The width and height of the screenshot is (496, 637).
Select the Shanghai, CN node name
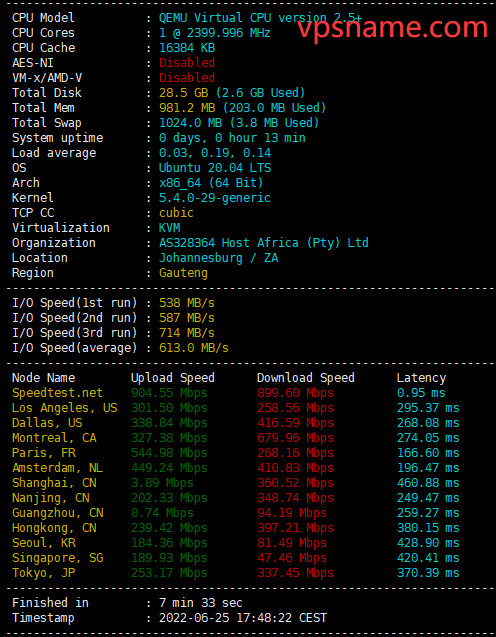point(54,483)
